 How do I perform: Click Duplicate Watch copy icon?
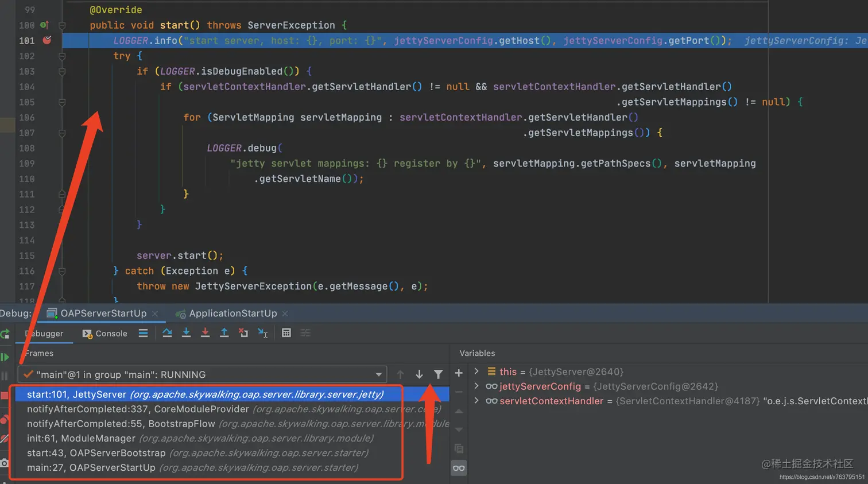pos(459,448)
